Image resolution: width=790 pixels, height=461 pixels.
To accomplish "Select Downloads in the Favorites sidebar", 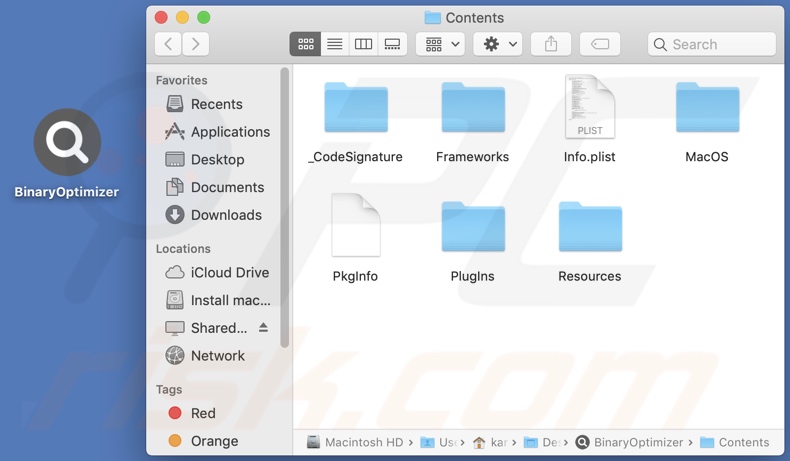I will point(225,215).
